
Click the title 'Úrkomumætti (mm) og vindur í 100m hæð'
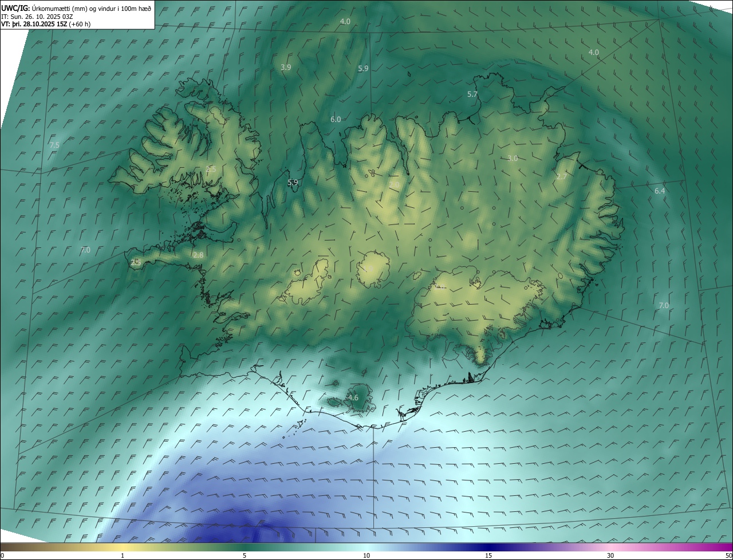pos(91,9)
